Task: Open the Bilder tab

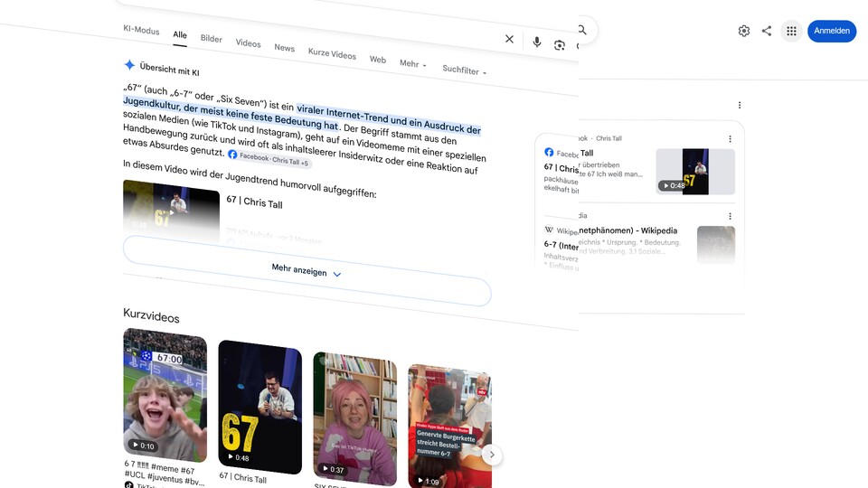Action: coord(211,39)
